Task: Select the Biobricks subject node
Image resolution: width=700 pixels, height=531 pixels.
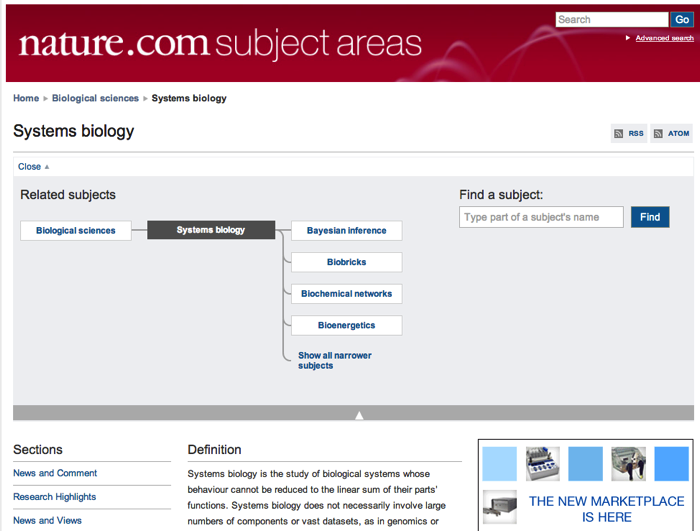Action: [346, 262]
